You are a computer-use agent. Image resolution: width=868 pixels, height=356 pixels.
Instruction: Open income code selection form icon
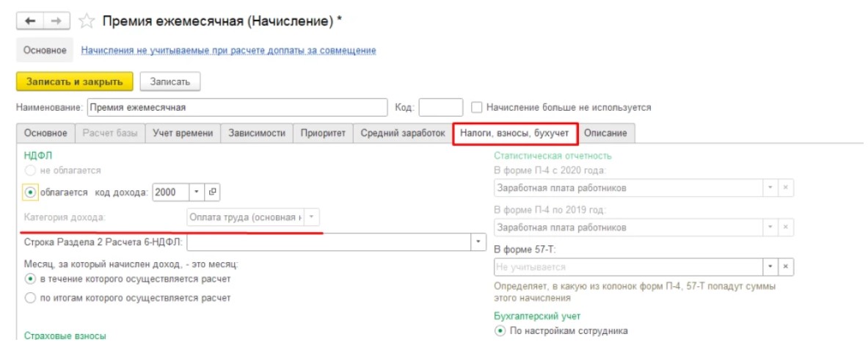point(213,192)
